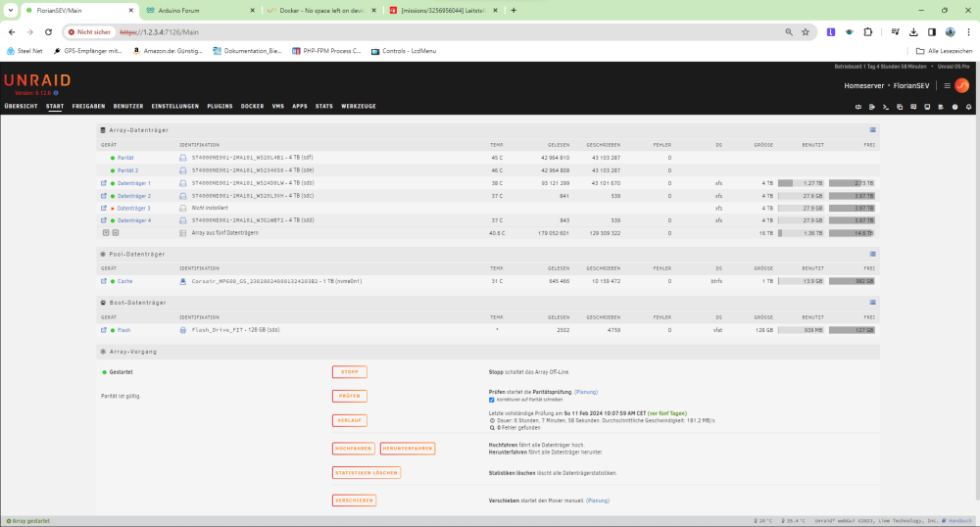Open the file manager icon in Unraid header
980x527 pixels.
[x=900, y=107]
